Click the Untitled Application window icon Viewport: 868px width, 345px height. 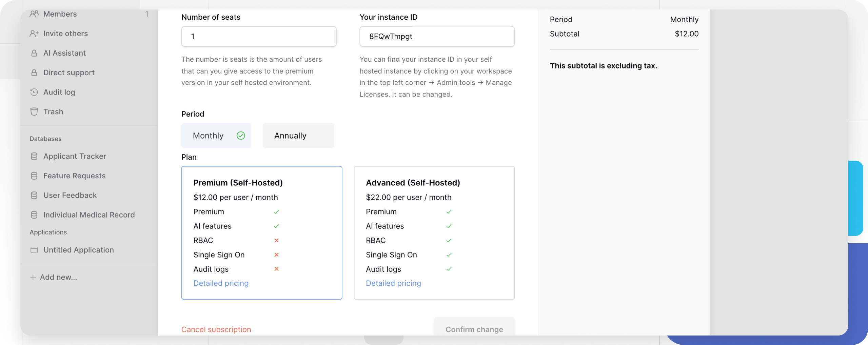click(34, 250)
